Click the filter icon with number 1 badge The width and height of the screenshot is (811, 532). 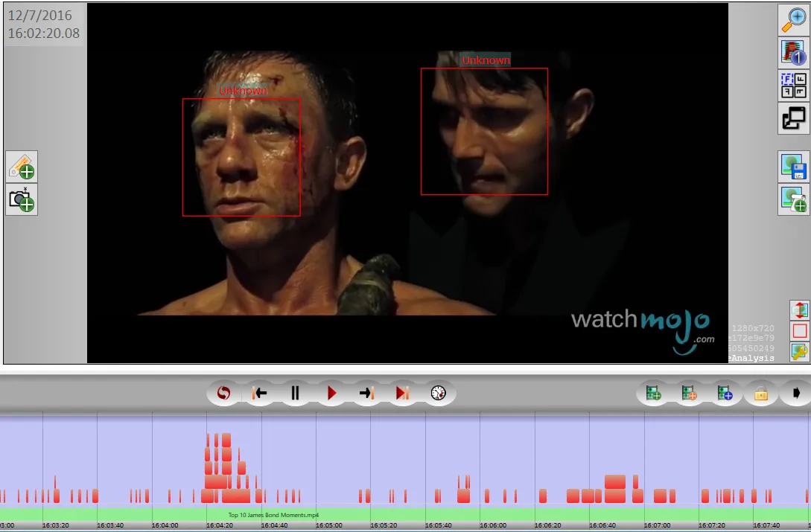click(794, 53)
